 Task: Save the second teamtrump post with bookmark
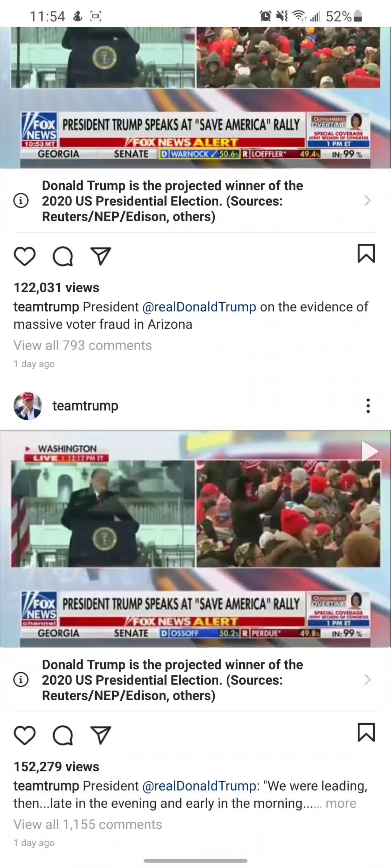click(x=366, y=732)
